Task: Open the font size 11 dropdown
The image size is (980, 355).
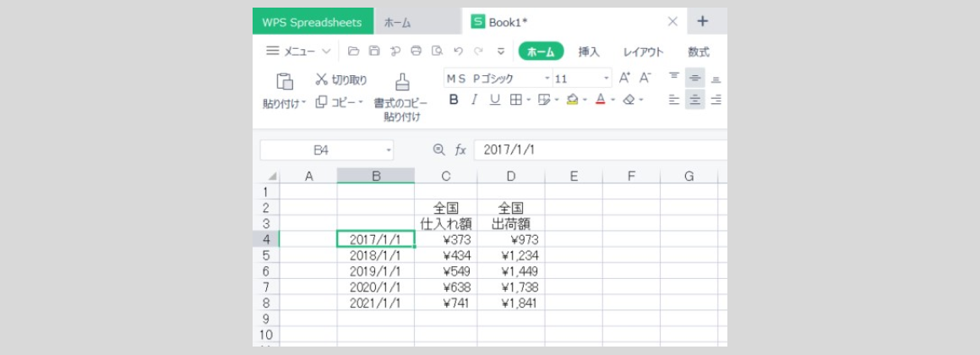Action: coord(607,79)
